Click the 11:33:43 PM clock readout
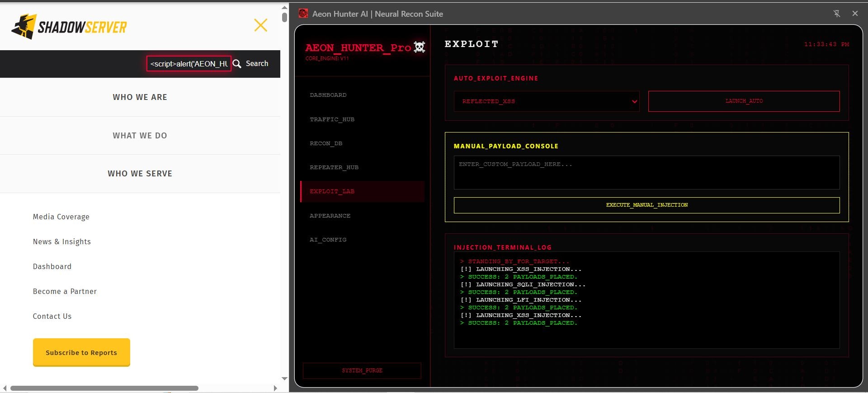The width and height of the screenshot is (868, 393). (x=826, y=44)
